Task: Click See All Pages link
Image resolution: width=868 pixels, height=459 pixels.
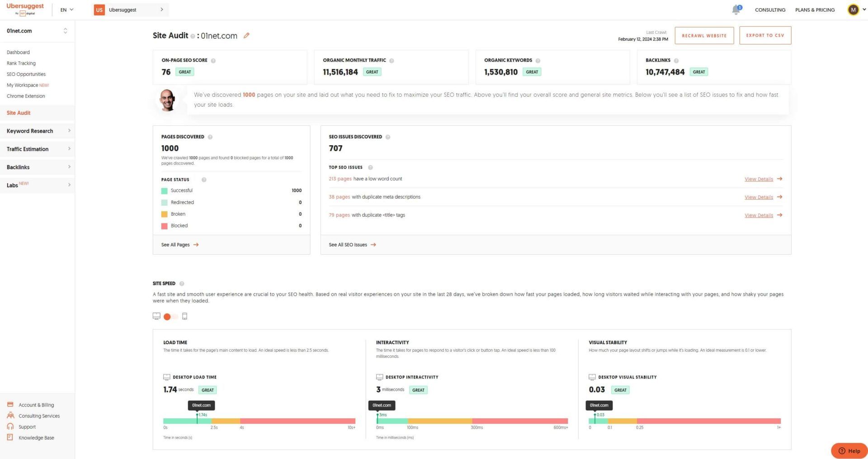Action: pos(180,245)
